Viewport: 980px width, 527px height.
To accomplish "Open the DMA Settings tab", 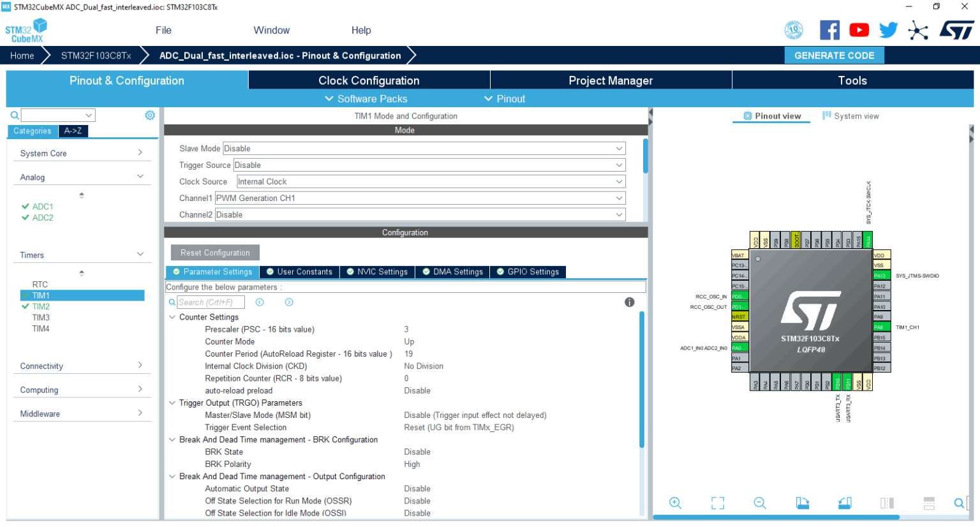I will coord(452,272).
